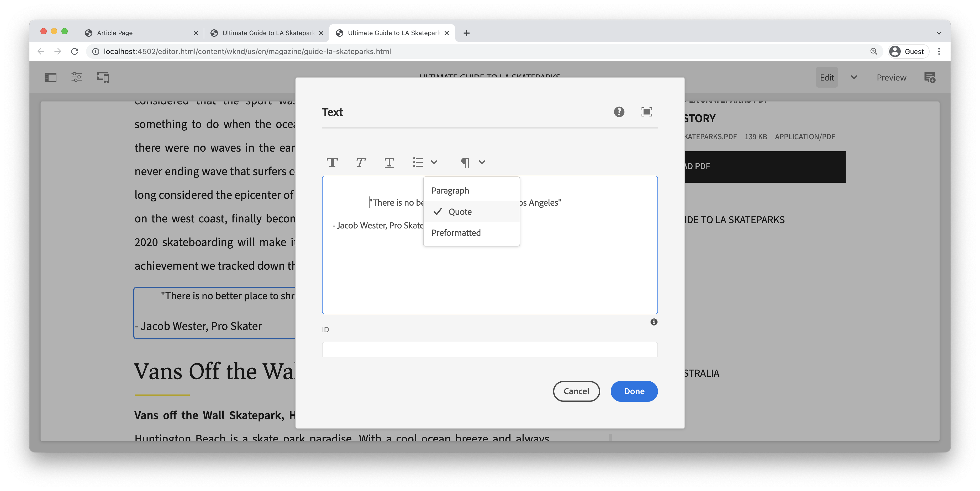The width and height of the screenshot is (980, 491).
Task: Toggle bold text formatting
Action: coord(332,162)
